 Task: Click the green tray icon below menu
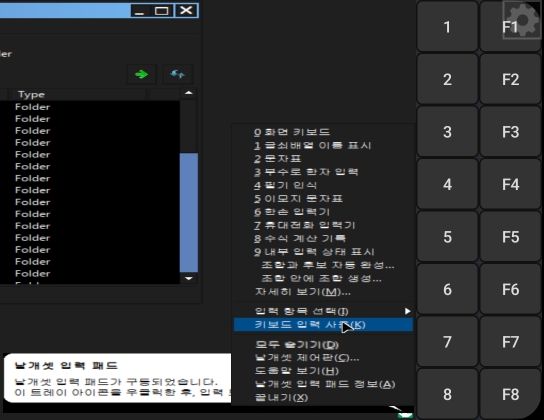405,415
